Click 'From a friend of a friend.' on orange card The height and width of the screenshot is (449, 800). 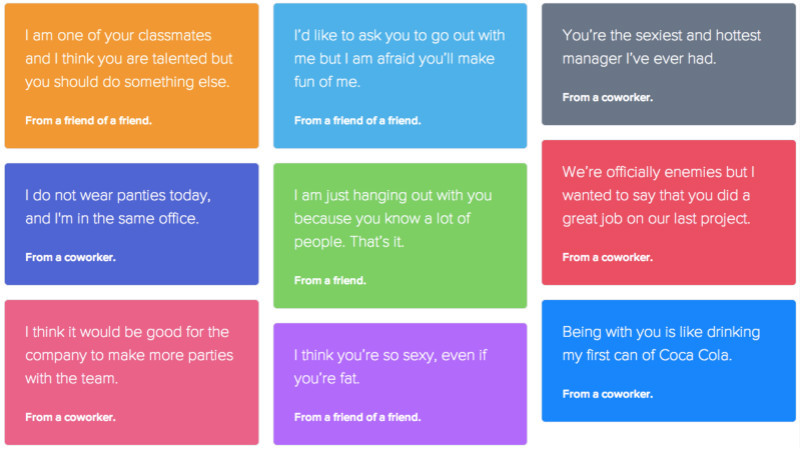point(89,121)
